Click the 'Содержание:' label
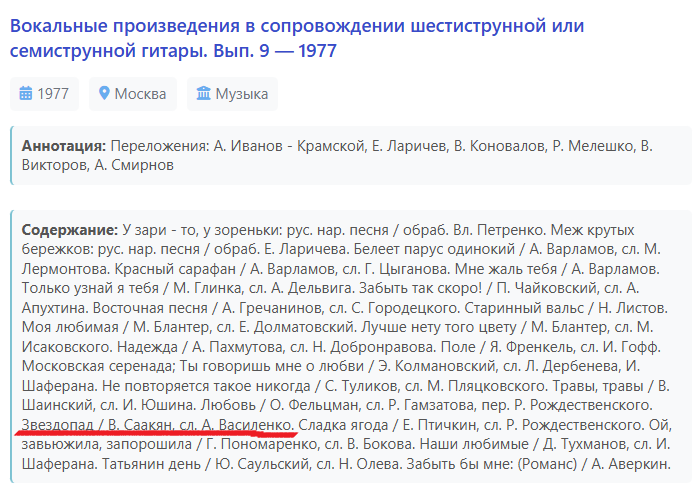The image size is (694, 504). (69, 230)
